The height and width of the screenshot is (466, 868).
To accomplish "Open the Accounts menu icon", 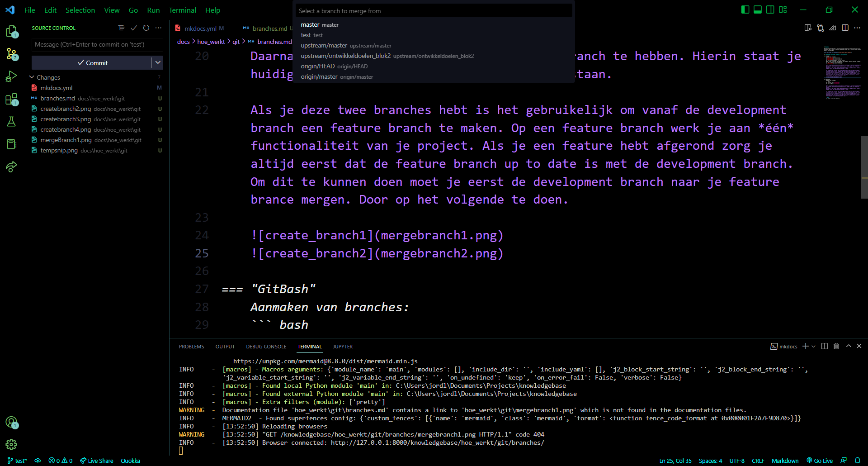I will 11,423.
